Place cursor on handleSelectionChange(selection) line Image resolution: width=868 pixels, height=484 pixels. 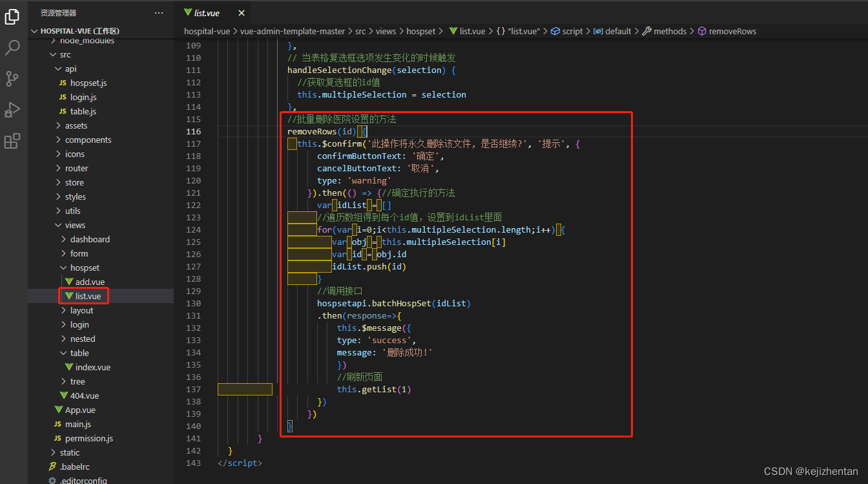[371, 70]
